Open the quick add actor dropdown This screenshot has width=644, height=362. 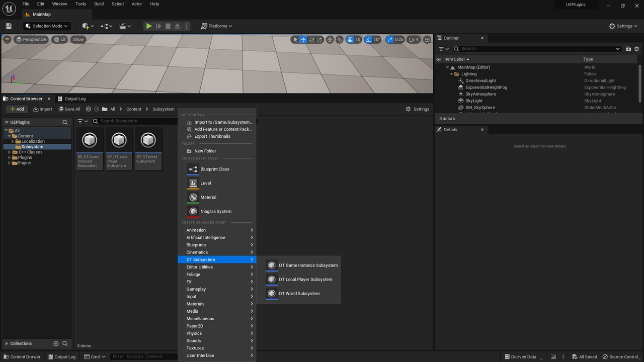pyautogui.click(x=88, y=26)
